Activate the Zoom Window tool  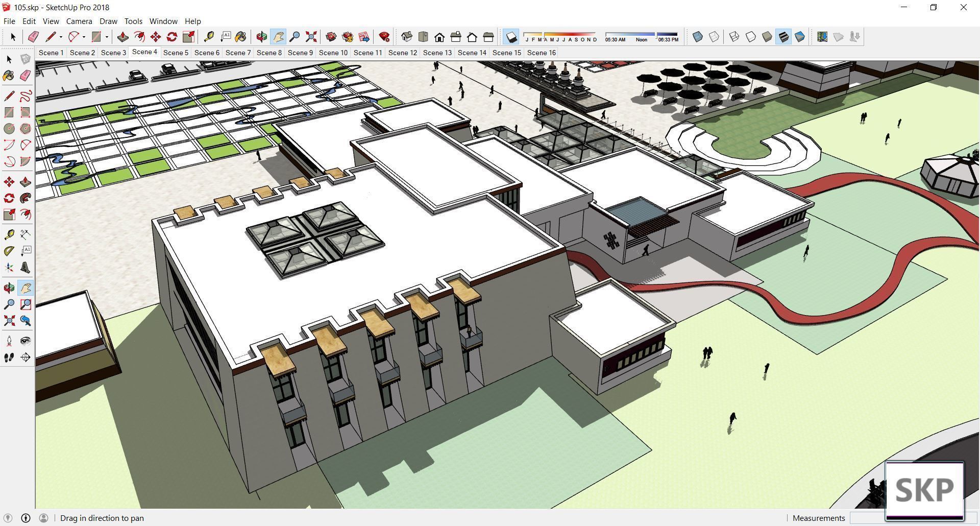(x=25, y=304)
